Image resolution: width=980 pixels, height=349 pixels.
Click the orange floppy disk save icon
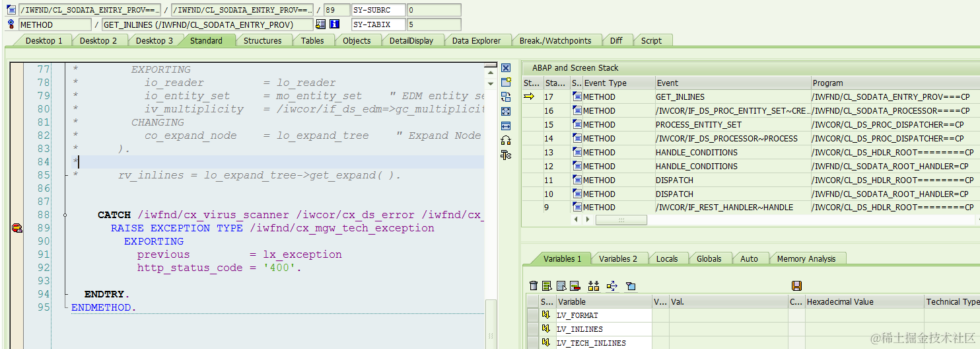pyautogui.click(x=796, y=286)
